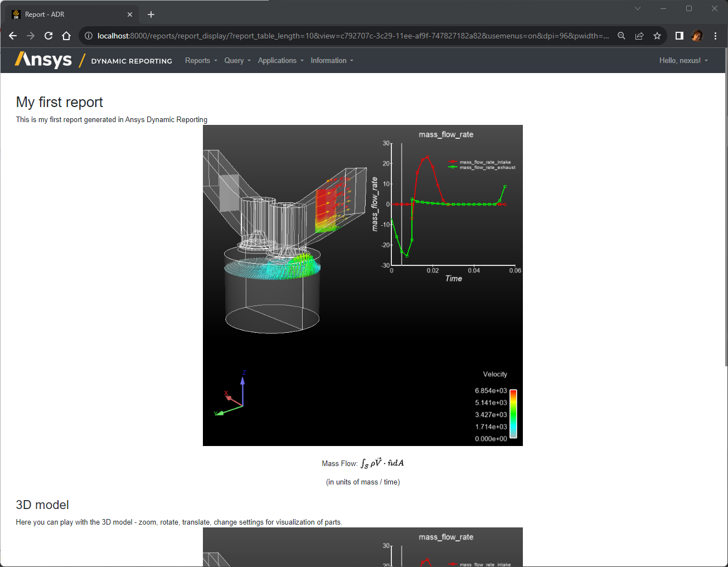Open the browser home page
Image resolution: width=728 pixels, height=567 pixels.
66,36
